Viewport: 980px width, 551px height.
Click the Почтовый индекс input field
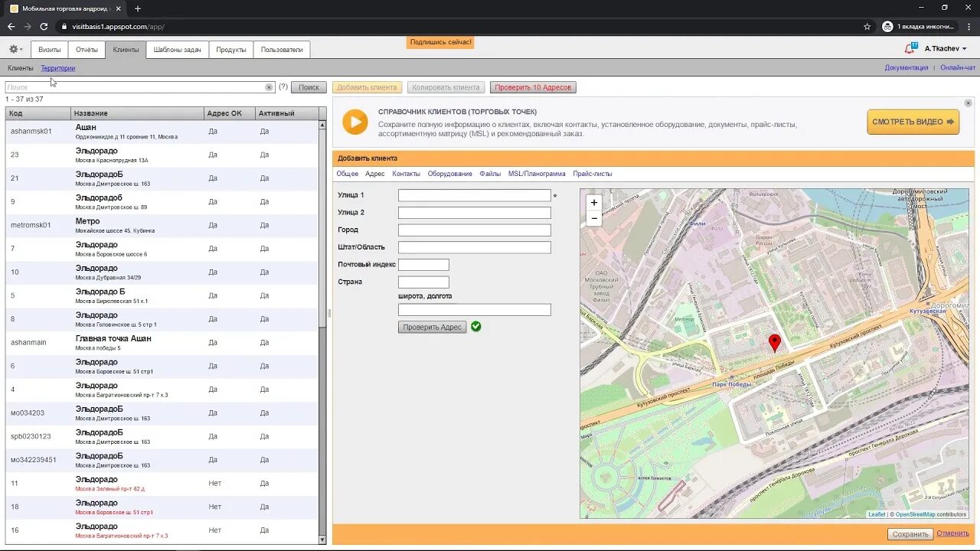point(423,265)
